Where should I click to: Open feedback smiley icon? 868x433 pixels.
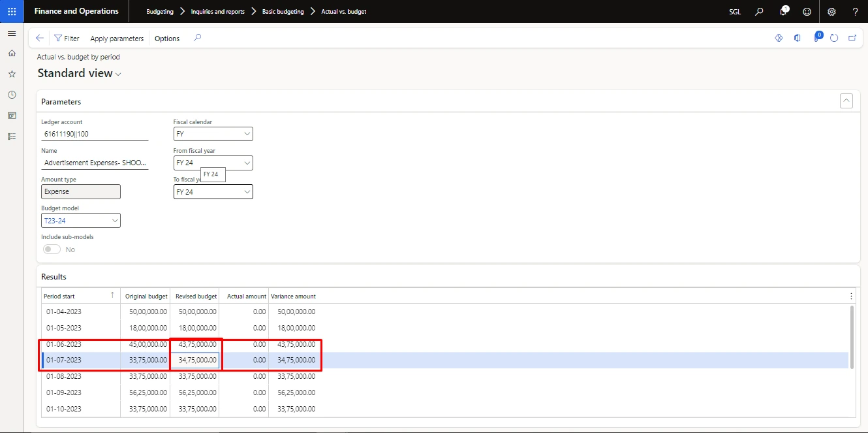(807, 11)
